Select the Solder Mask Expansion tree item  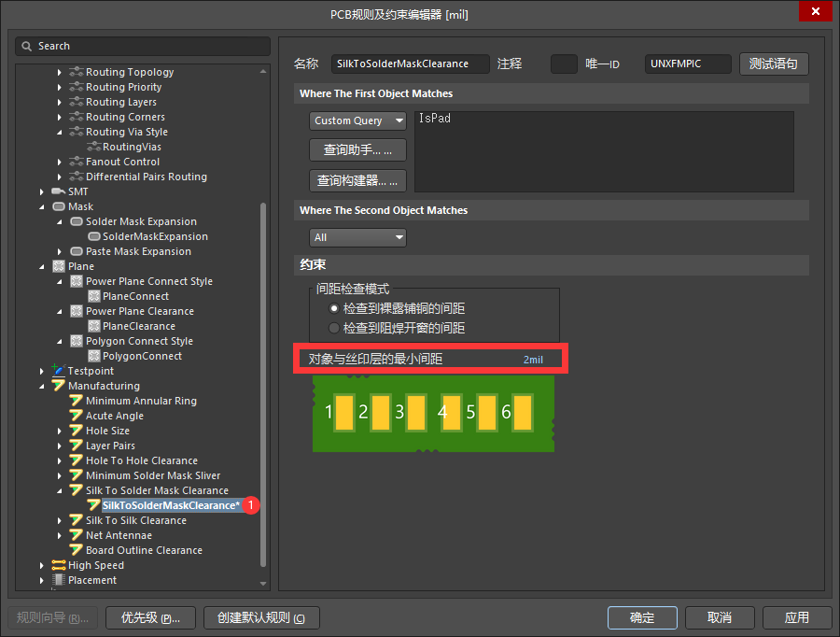142,221
